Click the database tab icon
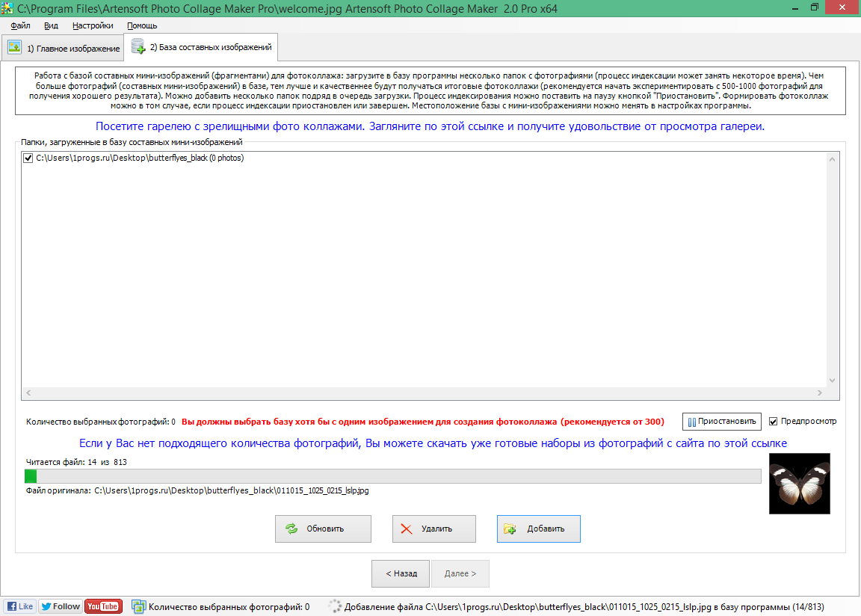This screenshot has width=861, height=616. (x=138, y=46)
